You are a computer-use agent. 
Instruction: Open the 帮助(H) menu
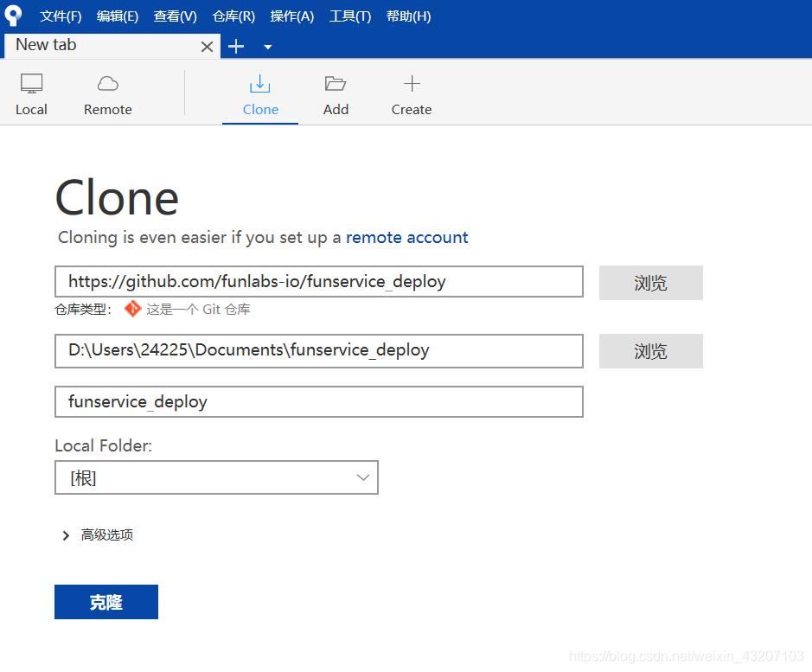(x=408, y=16)
